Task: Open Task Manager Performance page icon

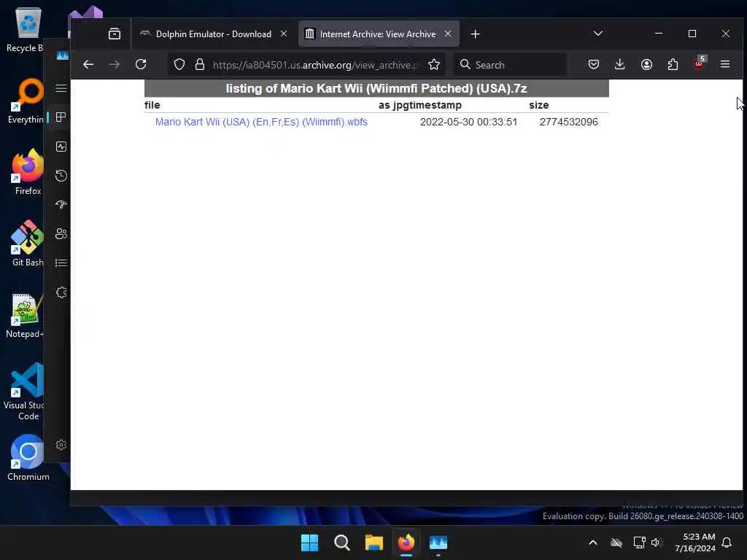Action: click(61, 147)
